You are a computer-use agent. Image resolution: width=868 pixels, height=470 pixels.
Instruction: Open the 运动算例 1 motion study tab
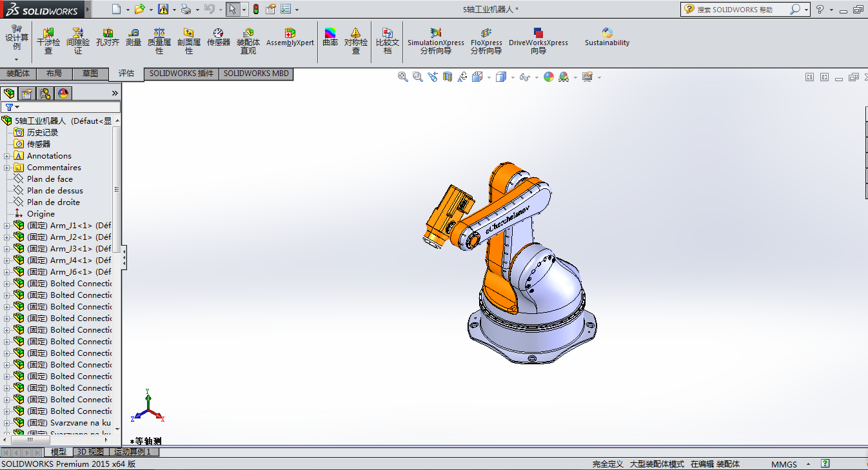(132, 452)
